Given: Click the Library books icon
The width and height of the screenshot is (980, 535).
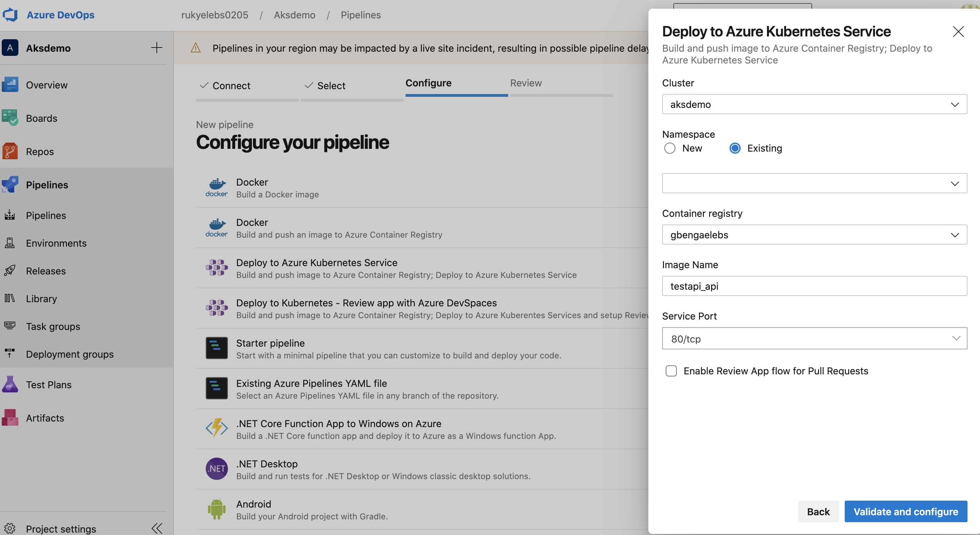Looking at the screenshot, I should click(x=9, y=299).
